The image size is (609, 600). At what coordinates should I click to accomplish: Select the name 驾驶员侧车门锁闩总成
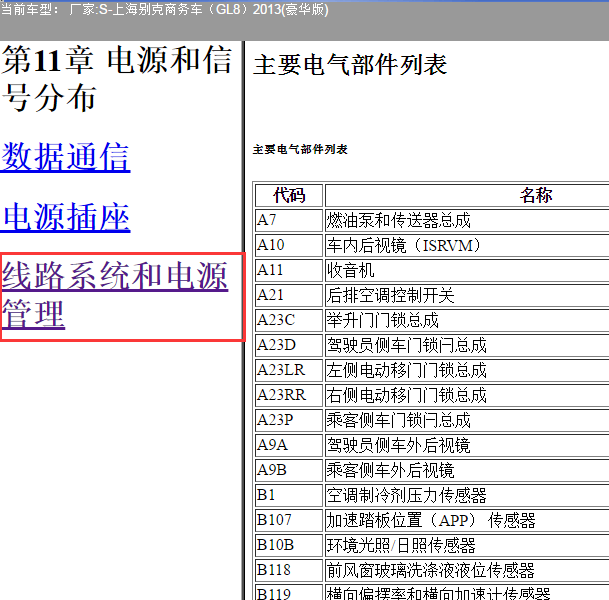click(407, 345)
